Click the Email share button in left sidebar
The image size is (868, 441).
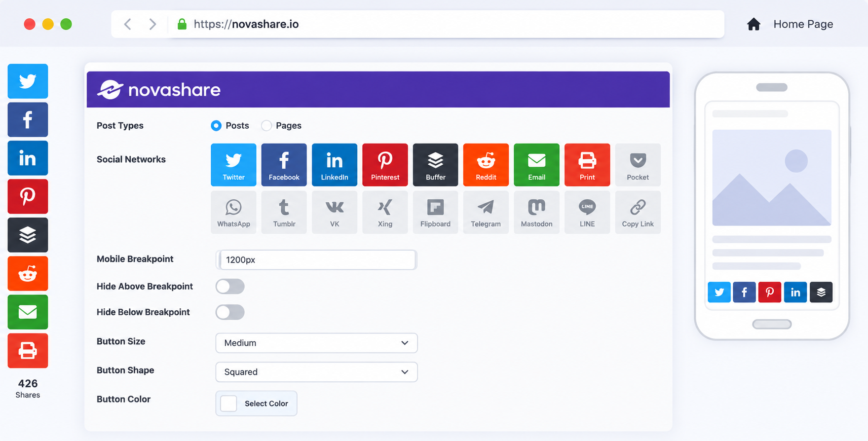[x=28, y=312]
